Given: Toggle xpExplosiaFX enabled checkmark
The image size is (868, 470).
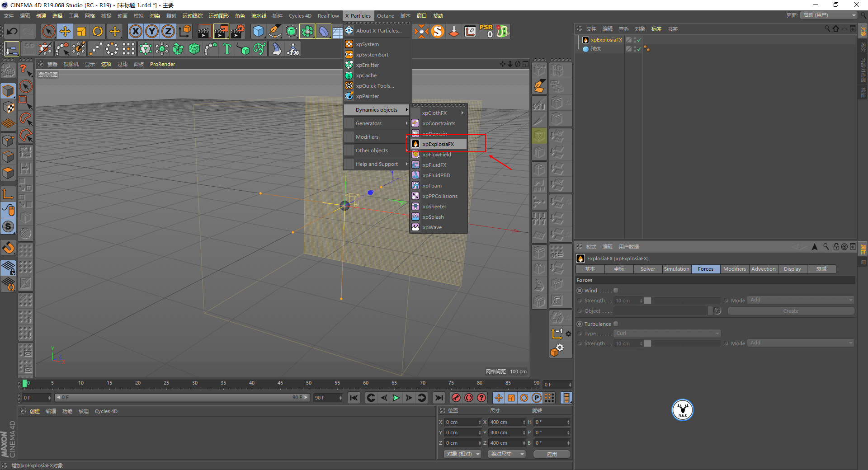Looking at the screenshot, I should (639, 40).
